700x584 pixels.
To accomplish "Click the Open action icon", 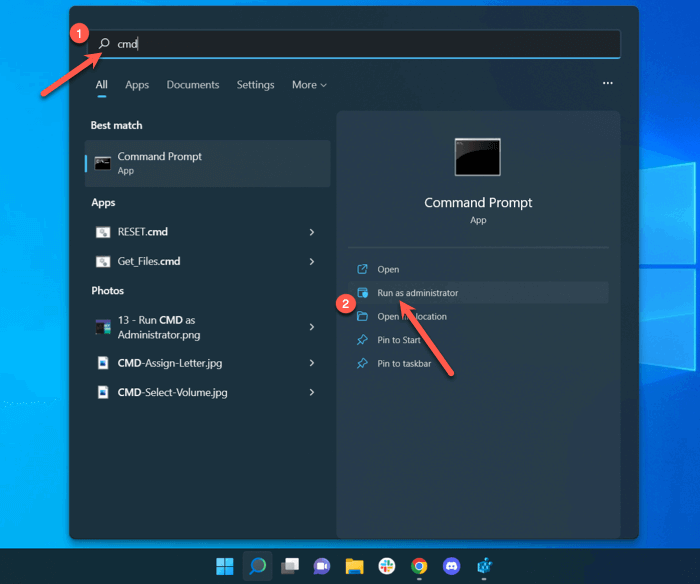I will click(362, 269).
